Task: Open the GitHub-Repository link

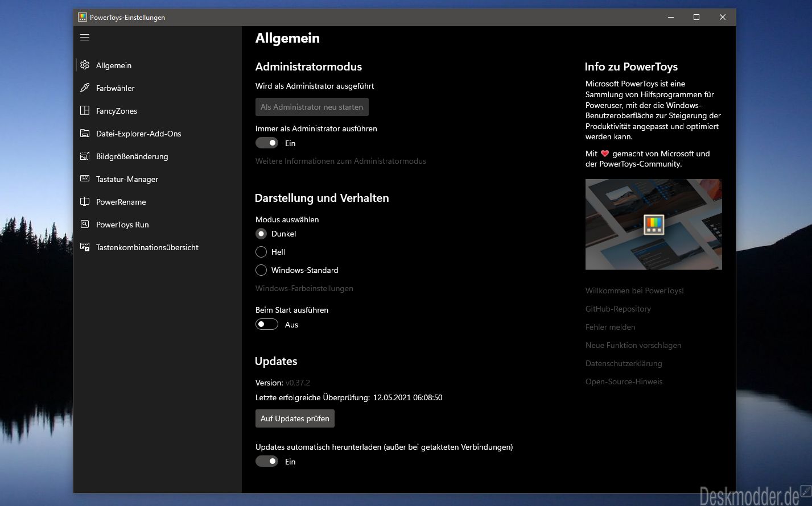Action: [618, 309]
